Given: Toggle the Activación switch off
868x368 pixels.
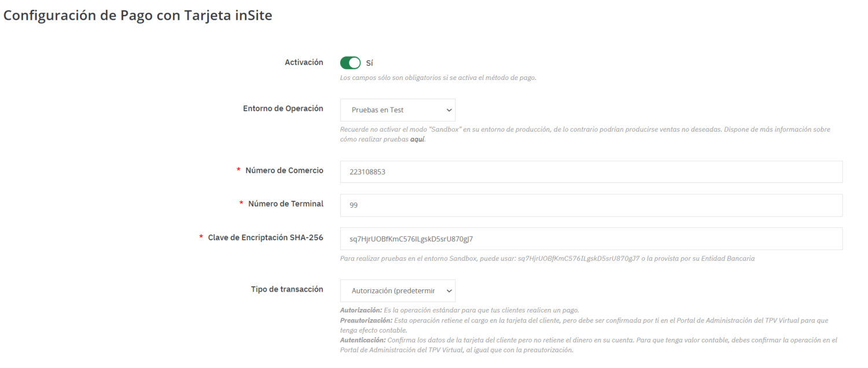Looking at the screenshot, I should 350,62.
